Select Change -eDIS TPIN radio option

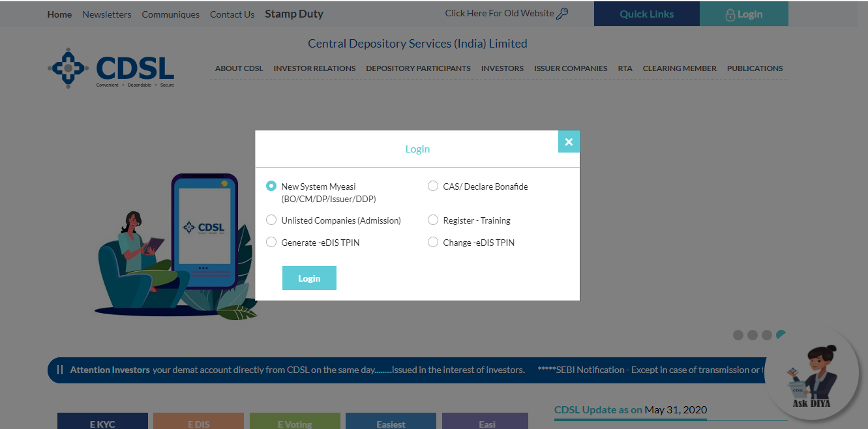pyautogui.click(x=433, y=242)
